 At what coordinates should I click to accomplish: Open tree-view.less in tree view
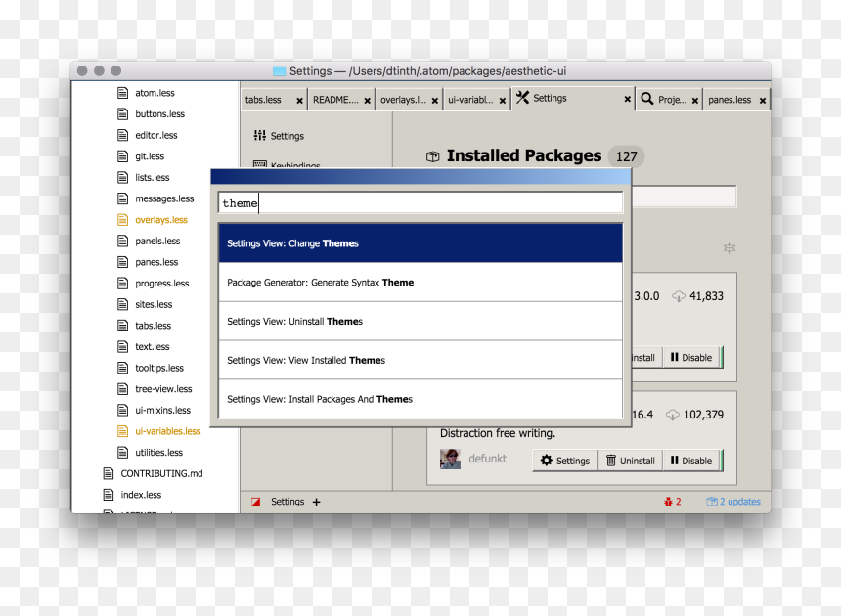coord(163,389)
